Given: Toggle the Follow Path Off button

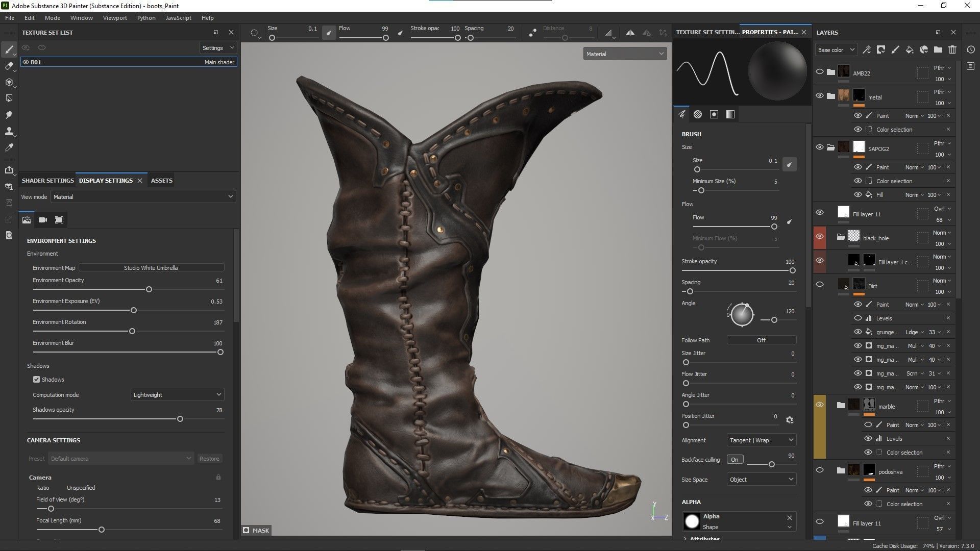Looking at the screenshot, I should 761,340.
